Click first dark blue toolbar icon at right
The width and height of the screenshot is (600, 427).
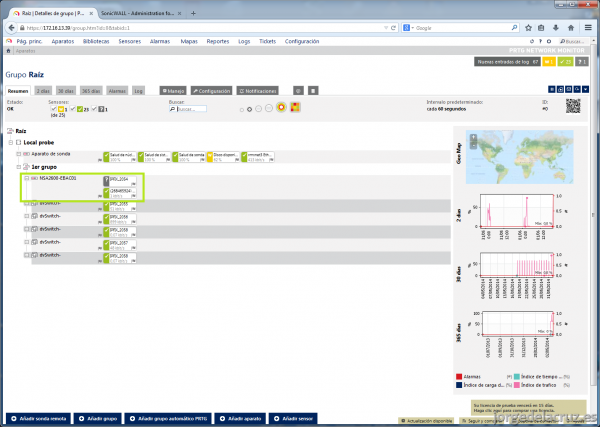point(552,89)
